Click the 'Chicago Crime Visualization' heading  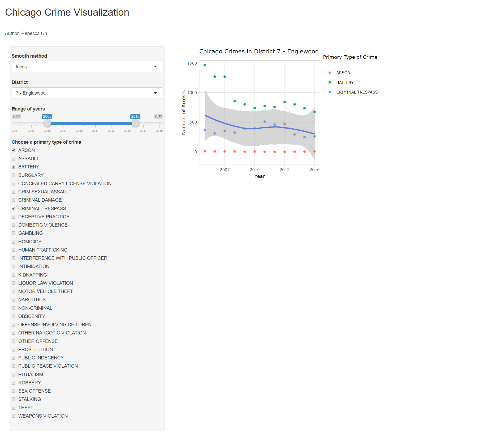[x=67, y=12]
